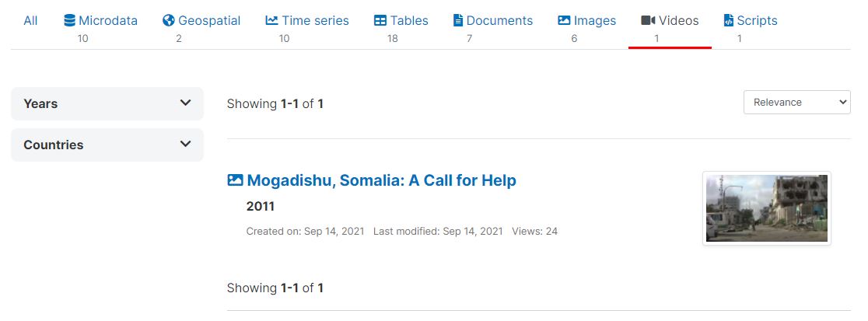The width and height of the screenshot is (868, 321).
Task: Click the Scripts code file icon
Action: point(728,20)
